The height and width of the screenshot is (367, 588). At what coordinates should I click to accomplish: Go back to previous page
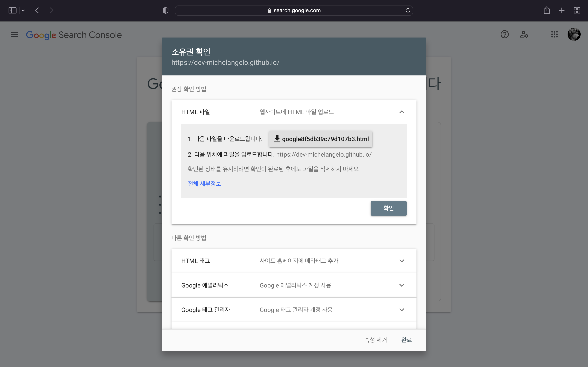(x=37, y=10)
